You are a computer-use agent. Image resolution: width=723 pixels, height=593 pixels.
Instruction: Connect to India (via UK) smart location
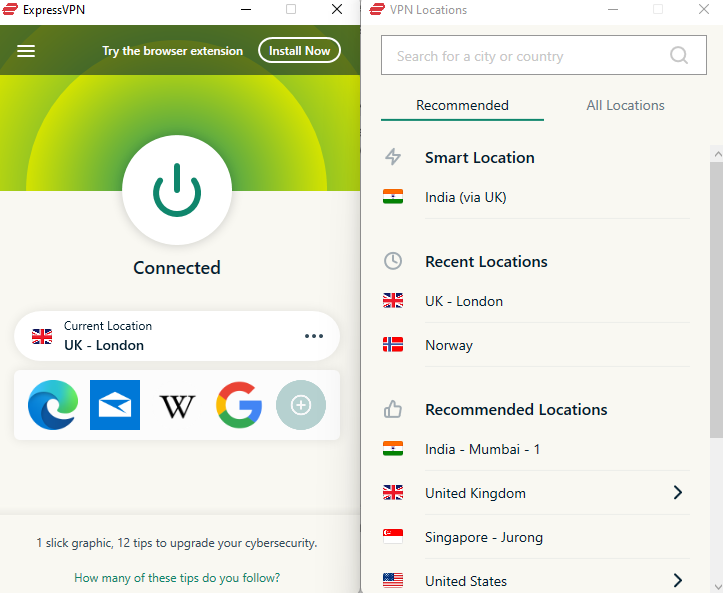tap(536, 197)
